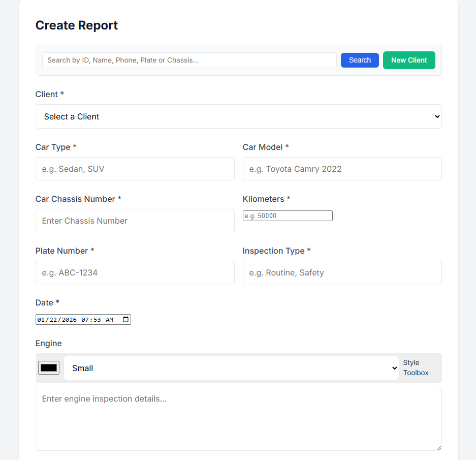Click the Car Type input field
Screen dimensions: 476x460
tap(135, 169)
